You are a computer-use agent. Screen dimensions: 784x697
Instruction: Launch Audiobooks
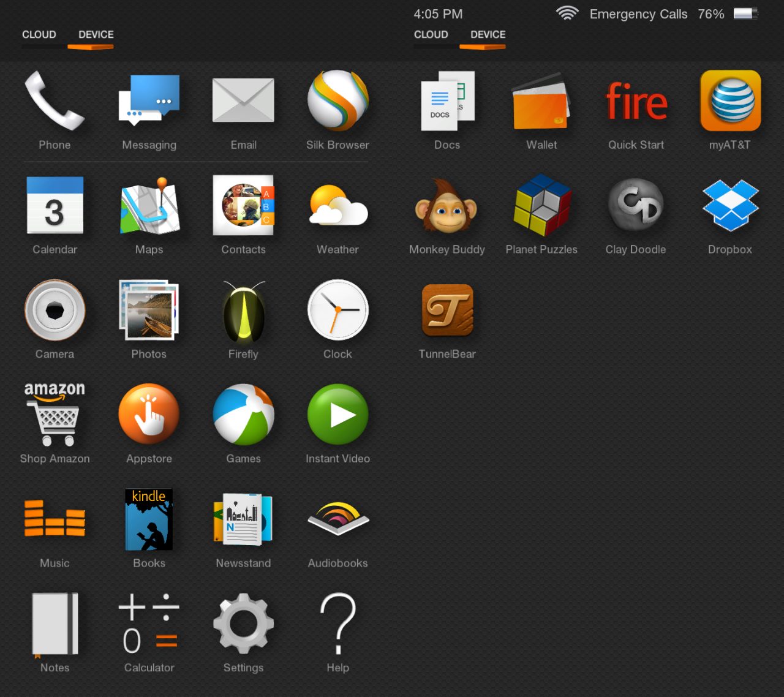pos(337,518)
